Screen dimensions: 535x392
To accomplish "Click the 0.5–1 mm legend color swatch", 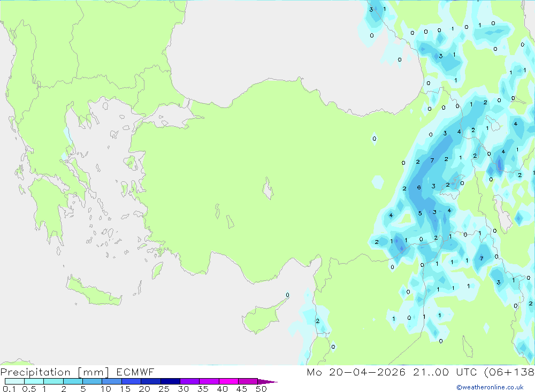I will (34, 381).
